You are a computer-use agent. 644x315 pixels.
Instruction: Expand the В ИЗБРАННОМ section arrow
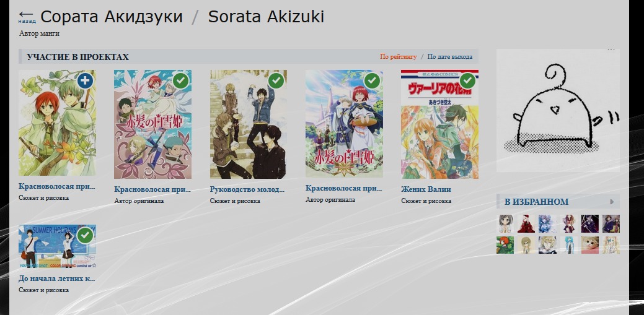[612, 202]
